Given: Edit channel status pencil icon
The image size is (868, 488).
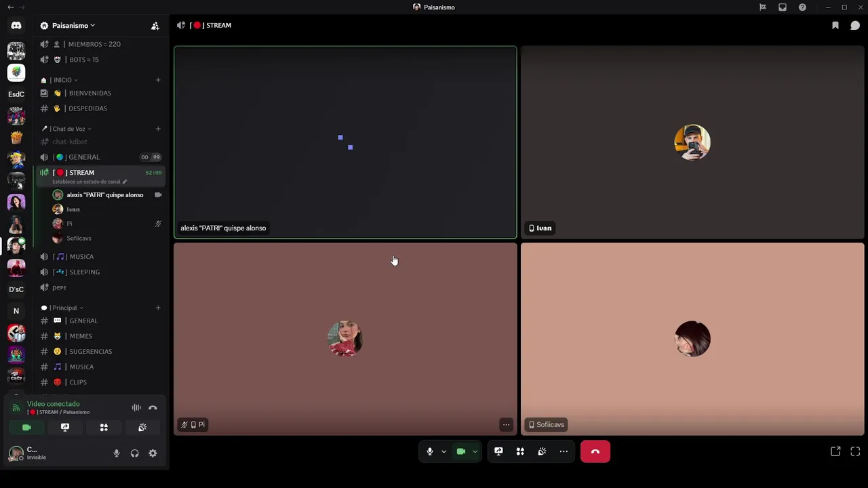Looking at the screenshot, I should (124, 182).
